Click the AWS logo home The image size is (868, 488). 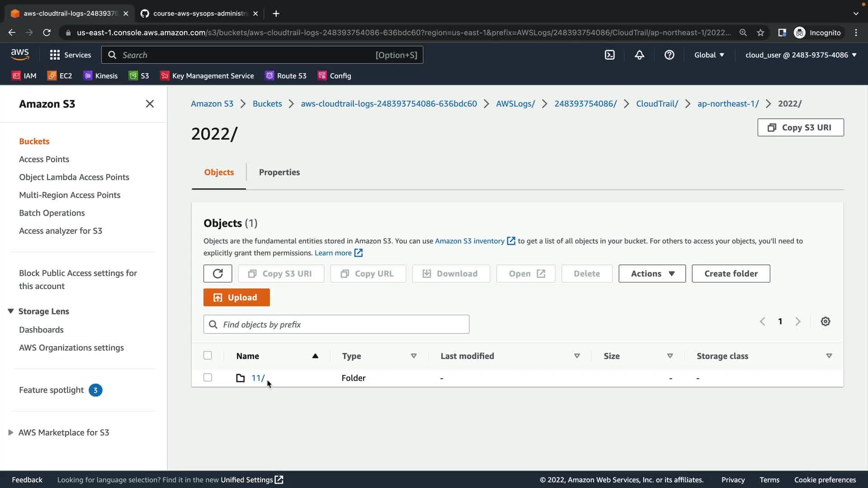click(20, 55)
